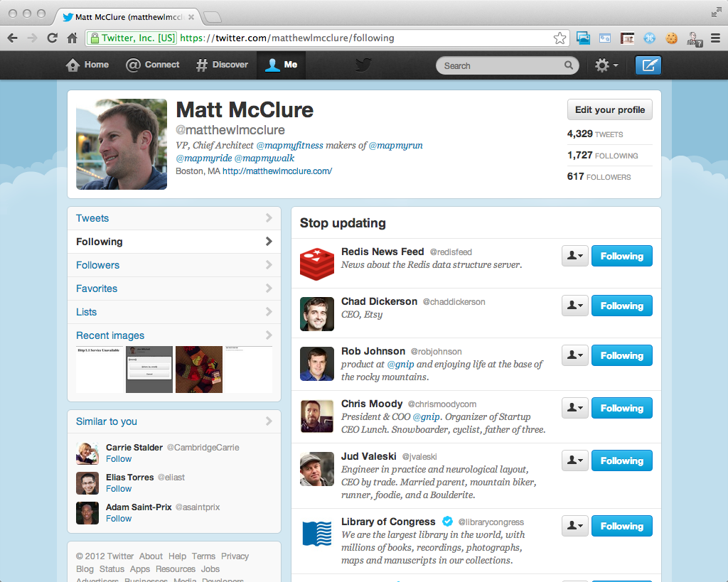Follow Carrie Stalder
Viewport: 728px width, 582px height.
[119, 459]
